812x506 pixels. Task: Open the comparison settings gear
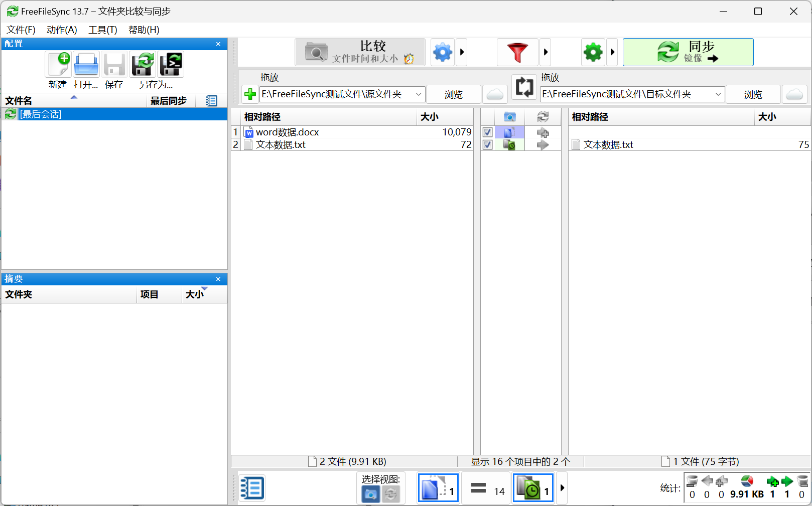(x=442, y=52)
